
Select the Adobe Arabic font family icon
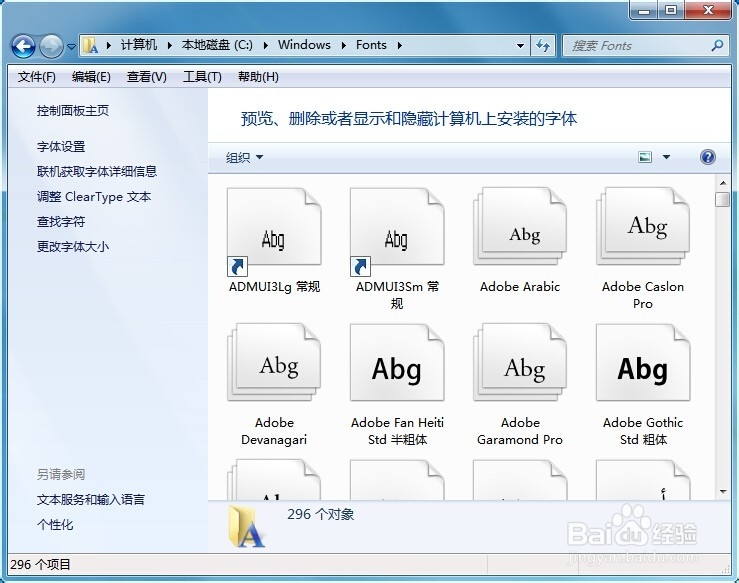(520, 226)
